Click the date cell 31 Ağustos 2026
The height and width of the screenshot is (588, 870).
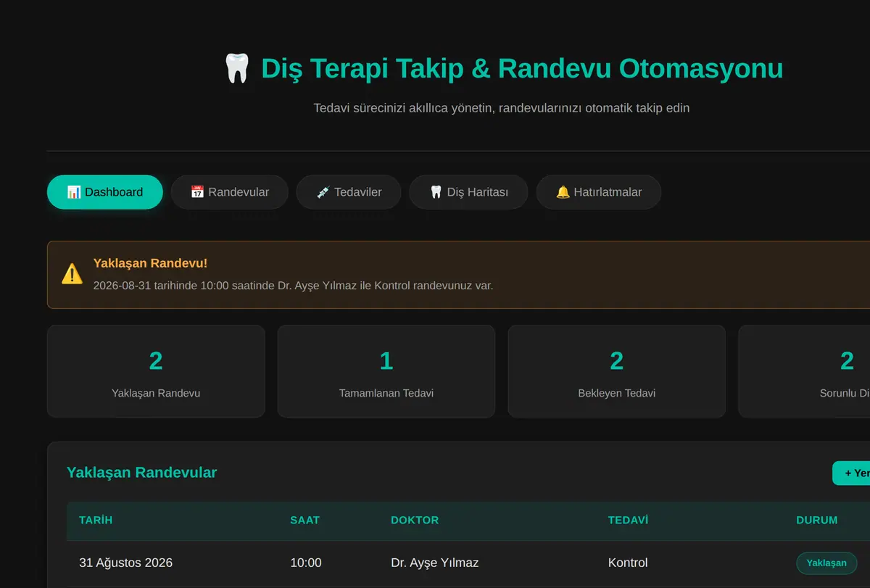pos(125,563)
